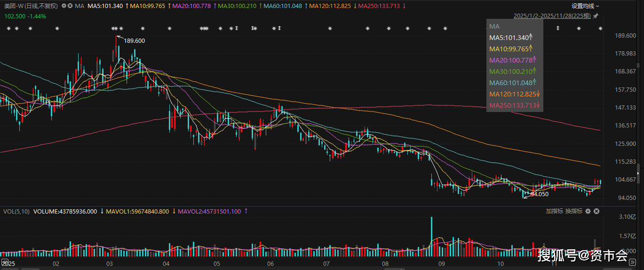Close the VOL indicator panel
The width and height of the screenshot is (644, 270).
point(596,212)
